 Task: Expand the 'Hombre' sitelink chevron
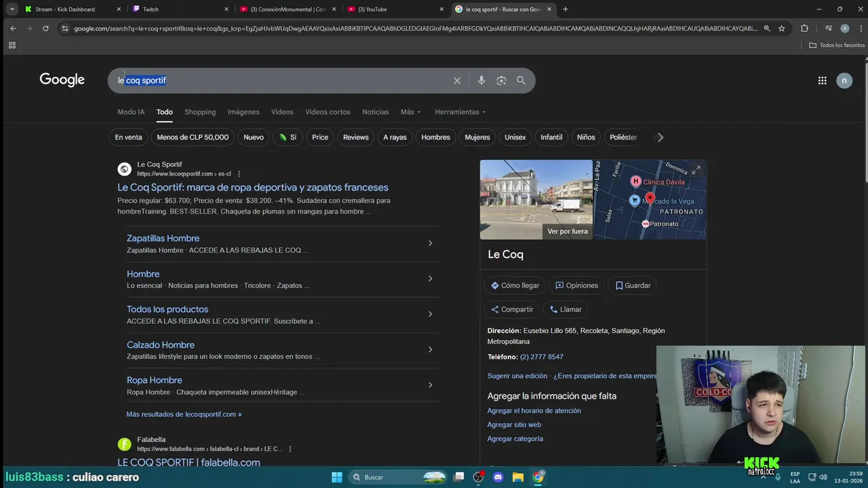click(430, 279)
